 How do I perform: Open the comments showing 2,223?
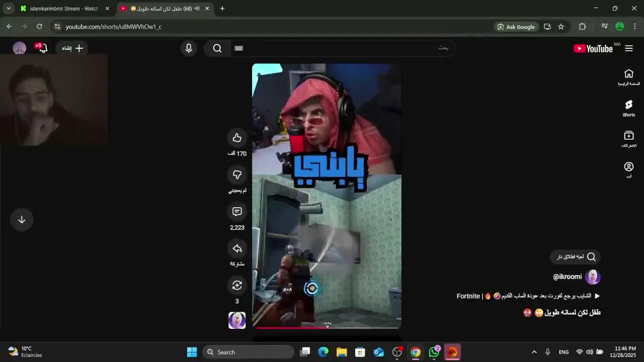[x=237, y=212]
